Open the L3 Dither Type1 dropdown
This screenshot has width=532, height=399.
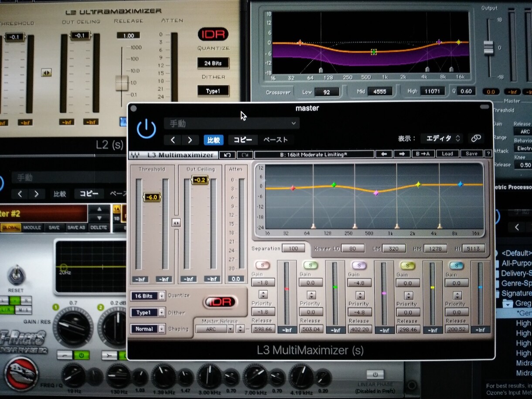point(148,313)
